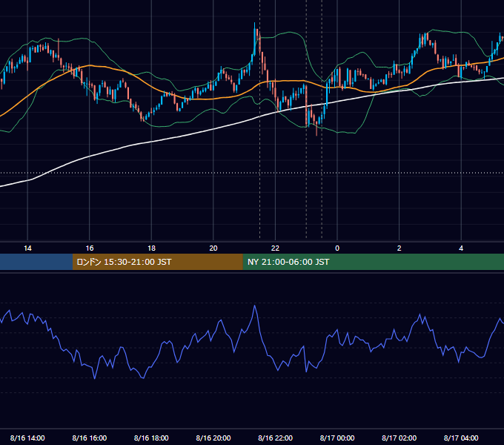The height and width of the screenshot is (445, 504).
Task: Click hour label 16 on price chart axis
Action: tap(90, 248)
